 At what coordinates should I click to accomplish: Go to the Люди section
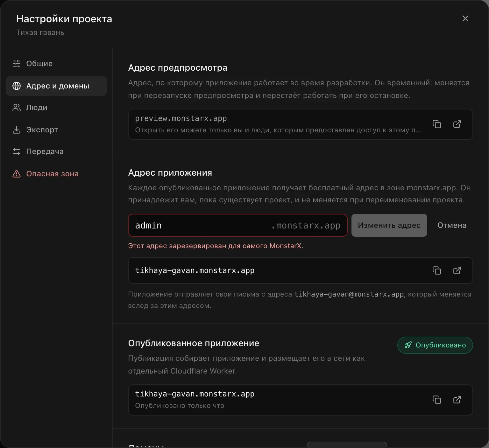pos(56,108)
